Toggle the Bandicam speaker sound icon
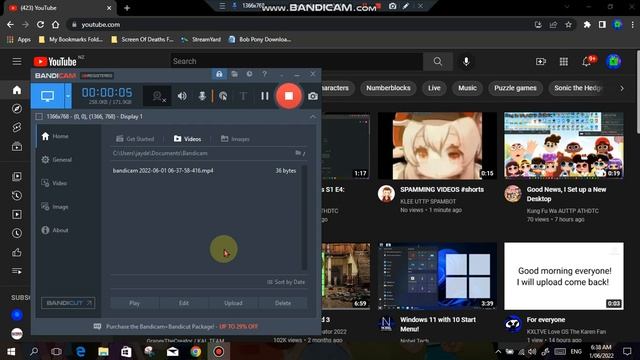Viewport: 640px width, 360px height. (x=182, y=96)
